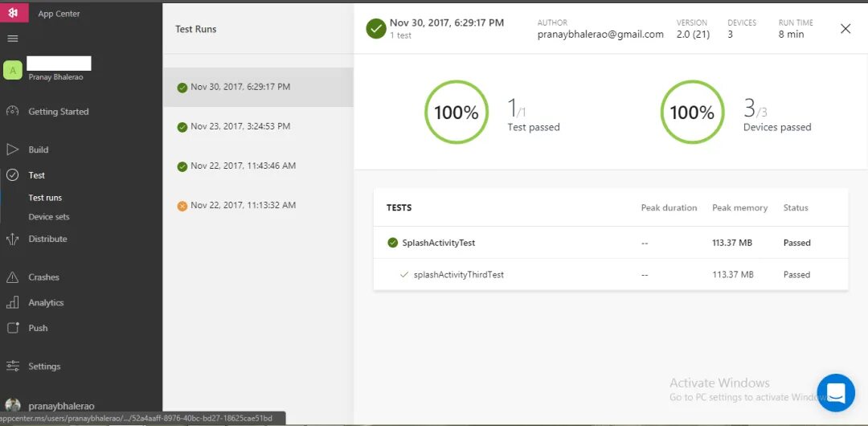
Task: Open Build section
Action: click(39, 150)
